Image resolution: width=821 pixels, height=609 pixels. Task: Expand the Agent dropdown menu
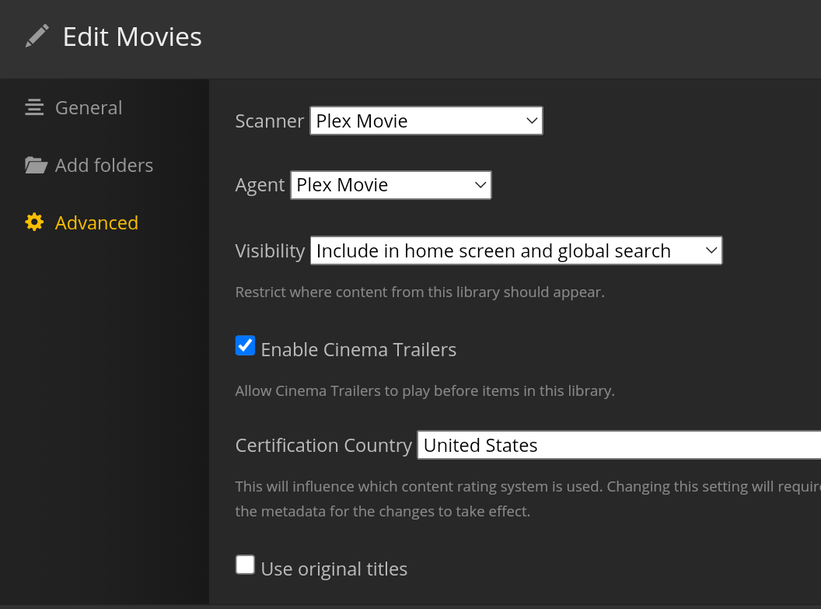(x=391, y=185)
